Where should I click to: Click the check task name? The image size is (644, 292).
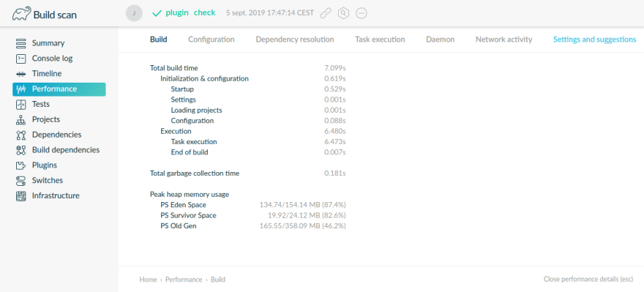click(x=204, y=12)
